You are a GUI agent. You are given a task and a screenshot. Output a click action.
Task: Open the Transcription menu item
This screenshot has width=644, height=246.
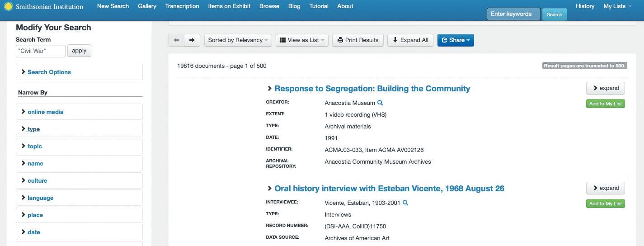click(182, 6)
